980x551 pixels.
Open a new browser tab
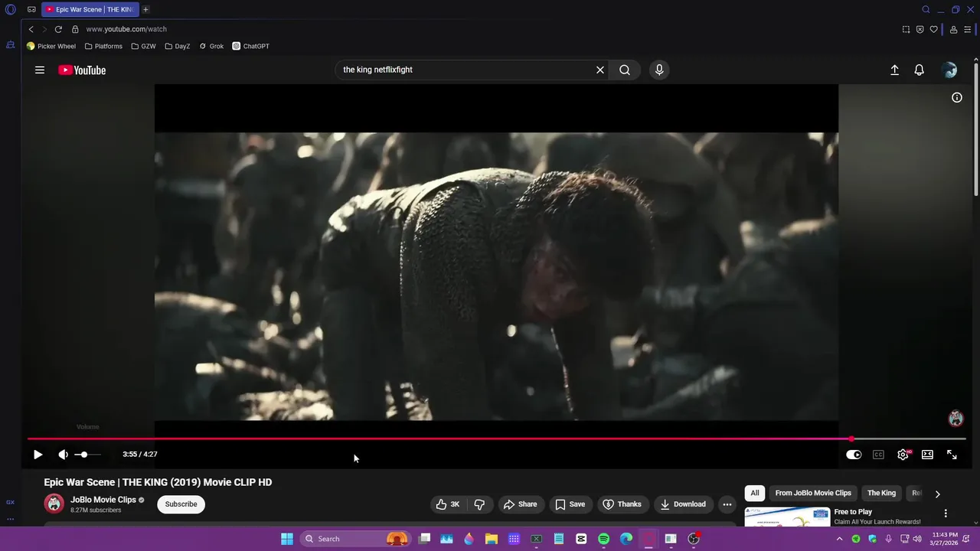(145, 10)
